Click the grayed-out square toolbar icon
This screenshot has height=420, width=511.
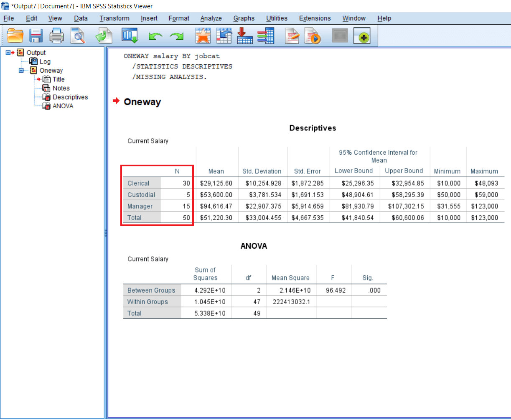(340, 36)
